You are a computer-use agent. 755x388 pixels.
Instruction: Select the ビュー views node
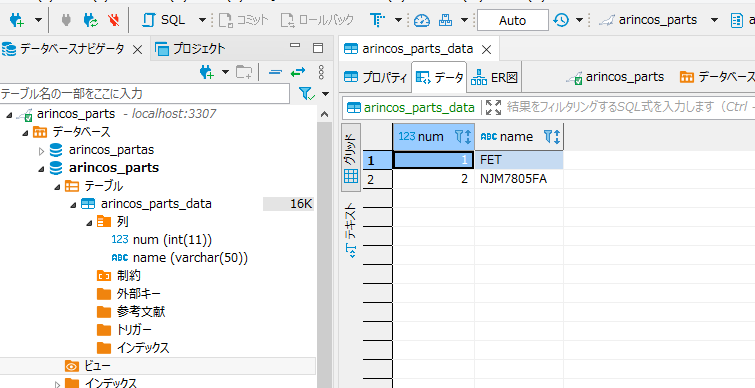97,366
